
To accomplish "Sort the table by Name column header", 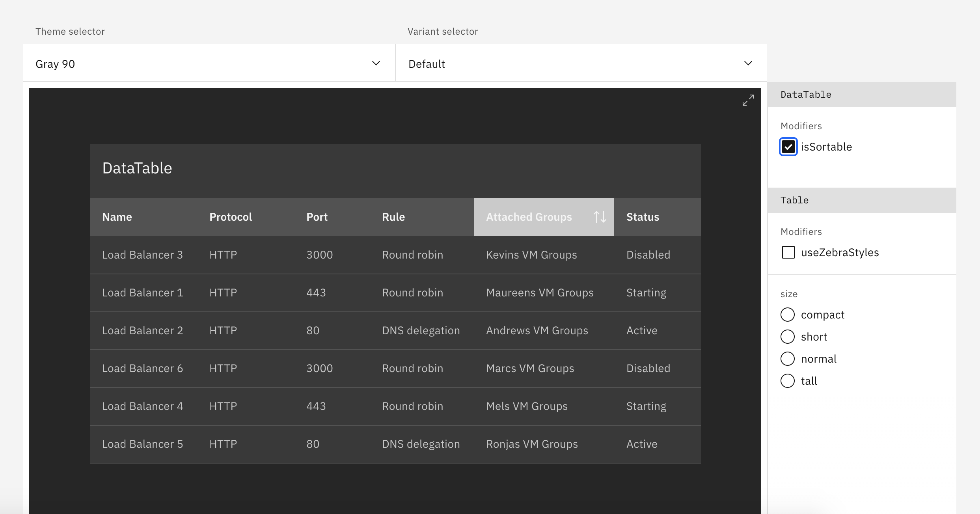I will click(143, 217).
